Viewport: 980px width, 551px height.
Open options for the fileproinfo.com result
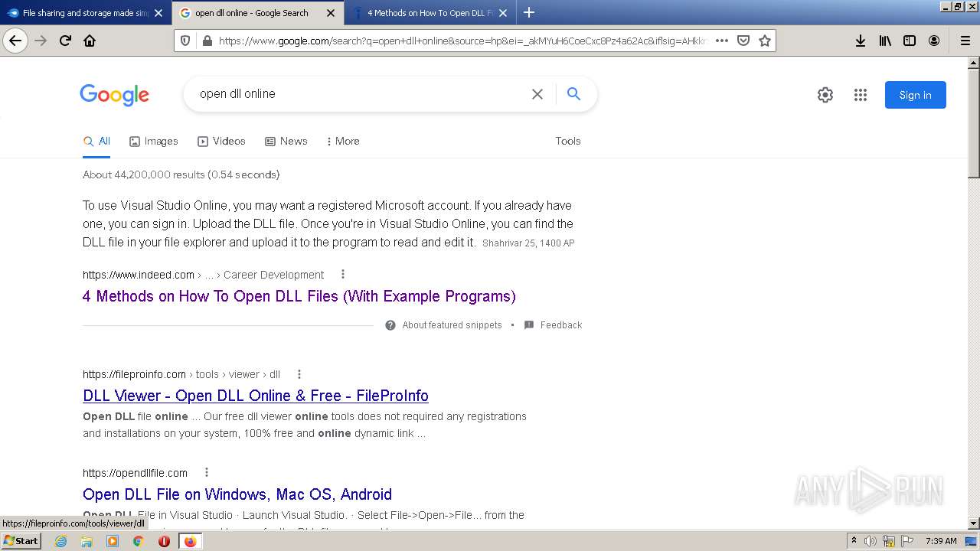[299, 374]
